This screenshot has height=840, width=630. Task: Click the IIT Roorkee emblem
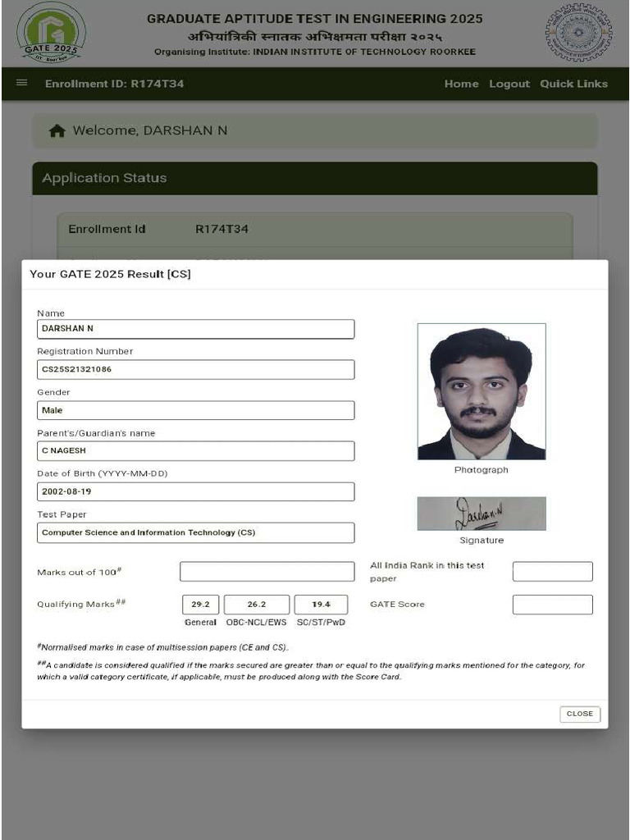578,33
